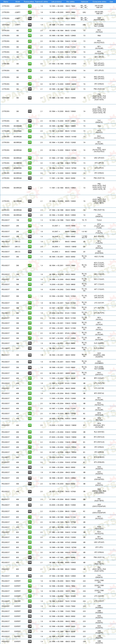Click the Pojemność silnika column header
The image size is (116, 644).
(42, 1)
